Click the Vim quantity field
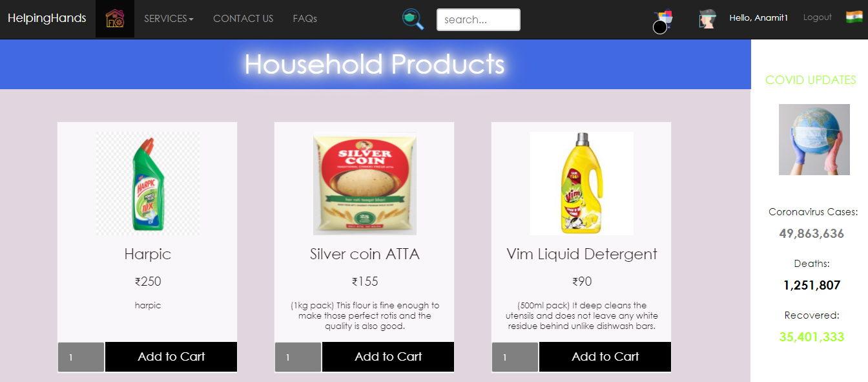This screenshot has width=868, height=382. click(515, 356)
